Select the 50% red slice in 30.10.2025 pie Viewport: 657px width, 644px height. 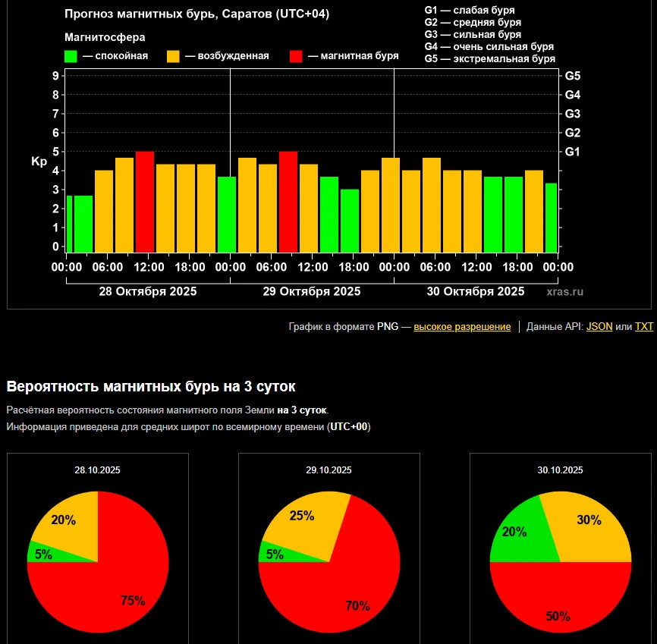coord(560,599)
